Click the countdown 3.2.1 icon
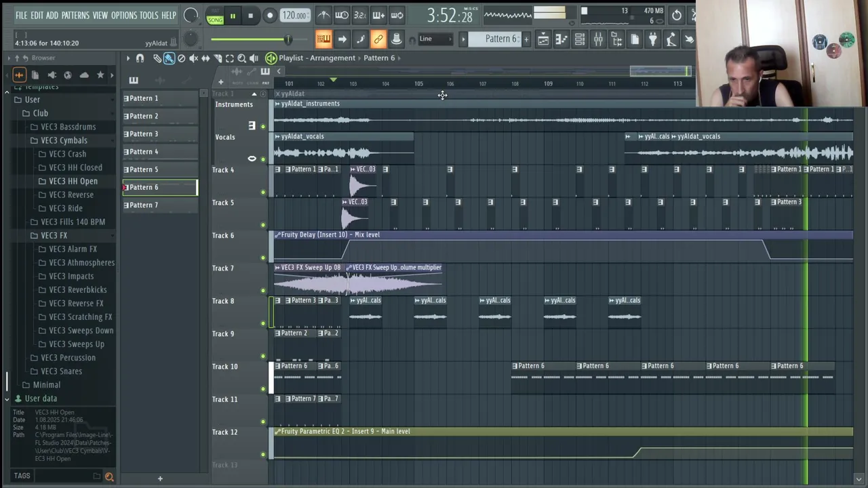 coord(360,15)
